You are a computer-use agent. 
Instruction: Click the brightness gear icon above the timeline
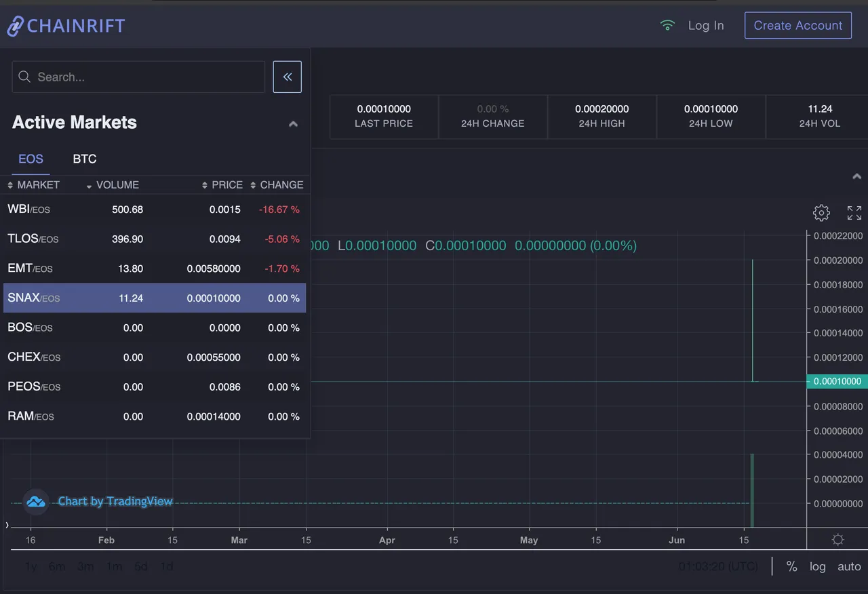(837, 540)
